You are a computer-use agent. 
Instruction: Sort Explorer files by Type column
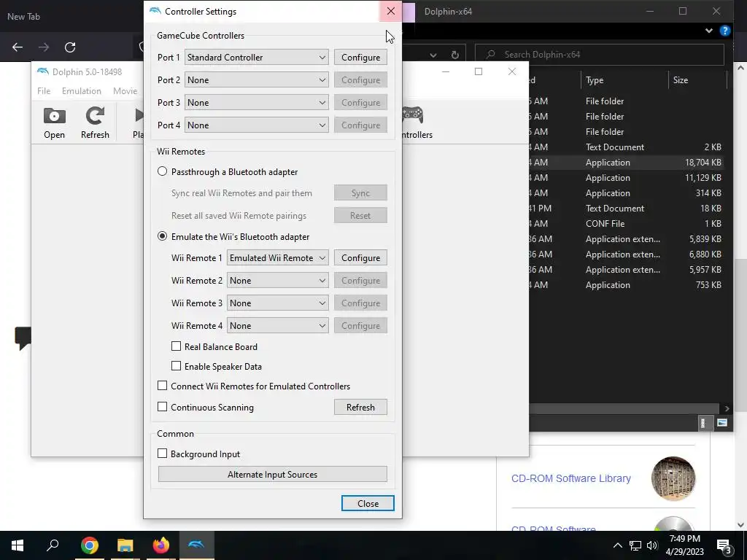pos(595,80)
